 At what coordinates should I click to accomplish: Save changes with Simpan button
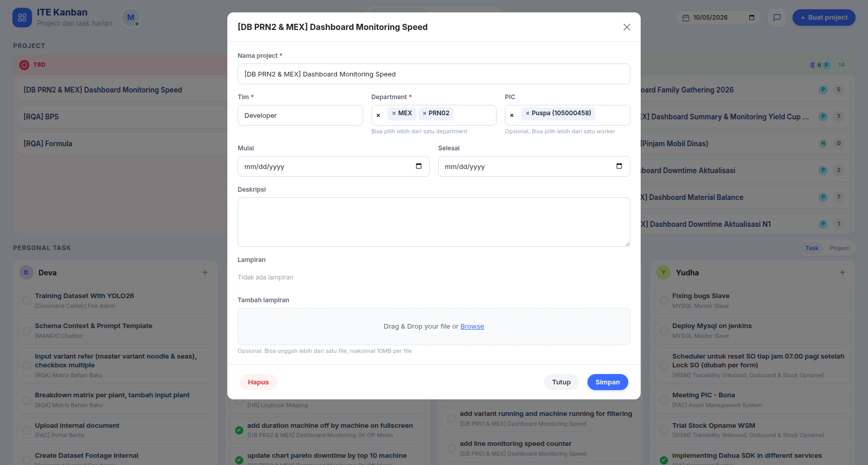(608, 382)
